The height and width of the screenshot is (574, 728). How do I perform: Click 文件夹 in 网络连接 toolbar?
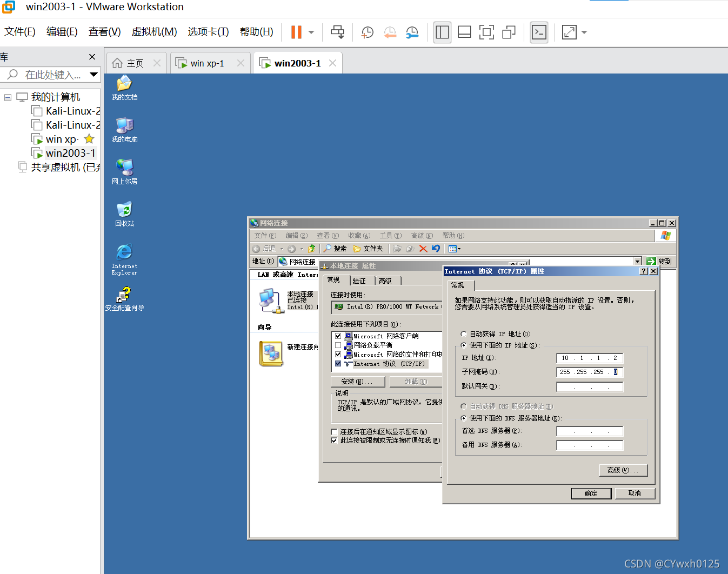[x=368, y=249]
